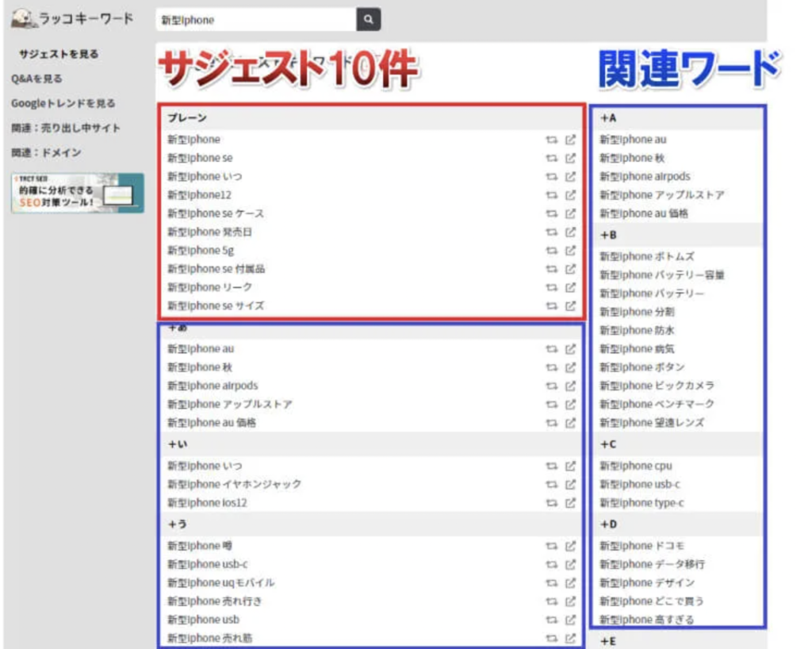Click 新型iphone 望遠レンズ in related words
Image resolution: width=812 pixels, height=649 pixels.
652,423
